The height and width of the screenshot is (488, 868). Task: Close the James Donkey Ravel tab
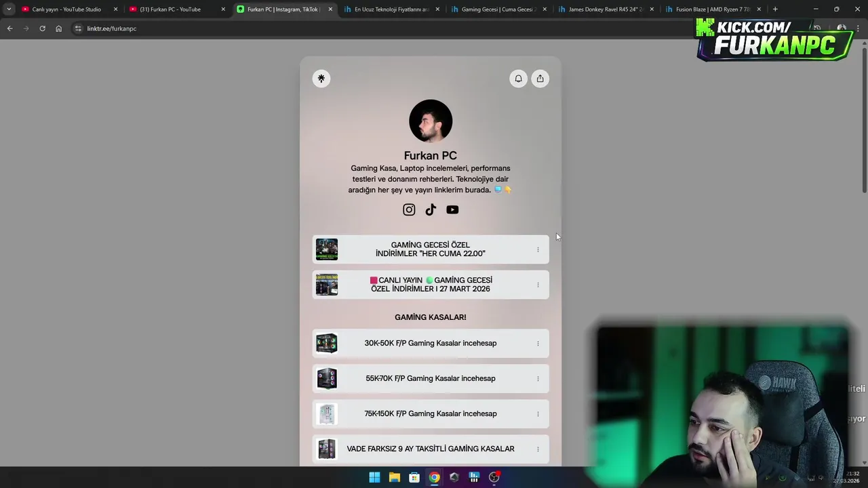pyautogui.click(x=652, y=9)
